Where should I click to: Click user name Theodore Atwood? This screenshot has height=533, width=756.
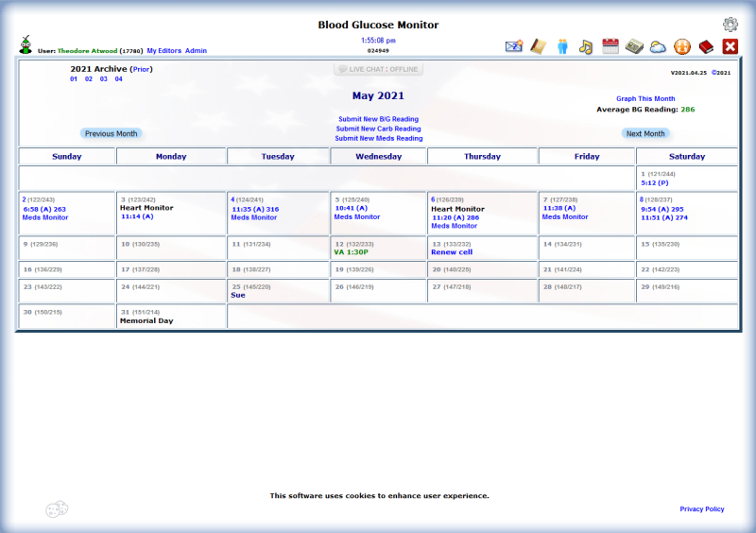tap(87, 51)
